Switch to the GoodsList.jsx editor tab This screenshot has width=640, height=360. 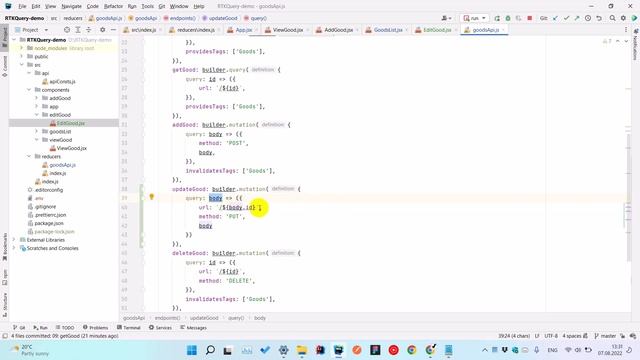[x=388, y=30]
